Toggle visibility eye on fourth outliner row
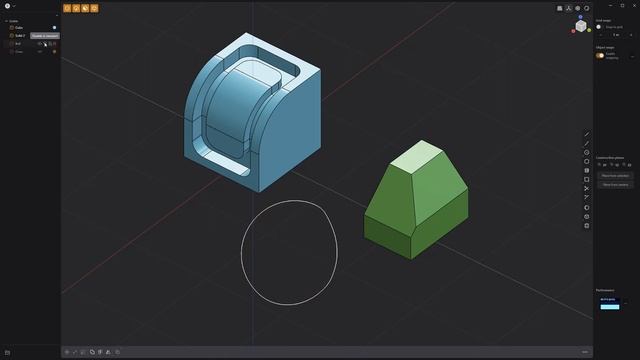The width and height of the screenshot is (640, 360). point(40,52)
